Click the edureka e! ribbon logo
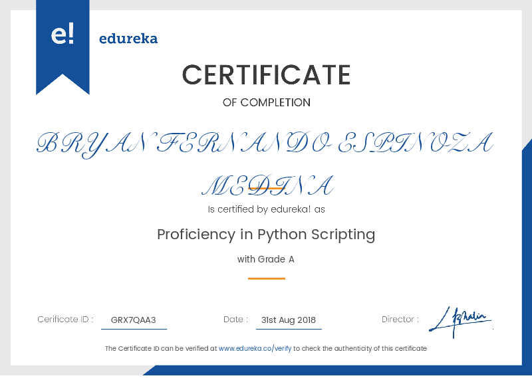 coord(63,47)
